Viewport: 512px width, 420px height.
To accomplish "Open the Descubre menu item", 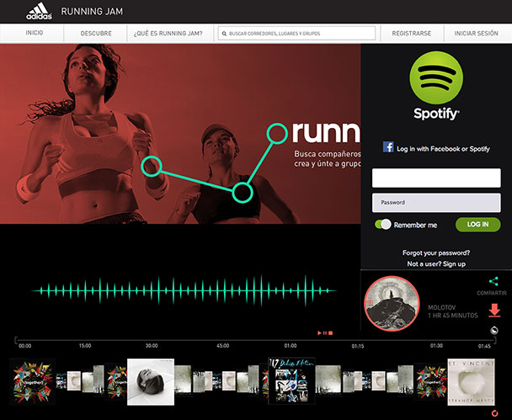I will click(96, 34).
